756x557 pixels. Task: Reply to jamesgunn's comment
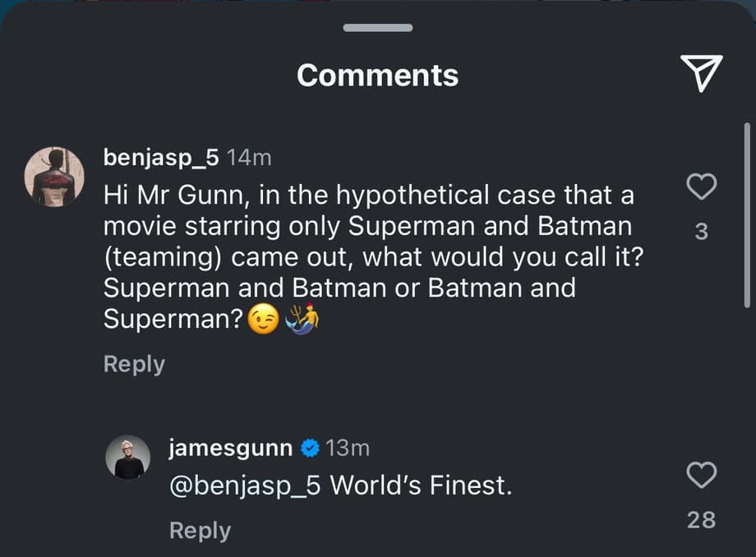pyautogui.click(x=200, y=531)
